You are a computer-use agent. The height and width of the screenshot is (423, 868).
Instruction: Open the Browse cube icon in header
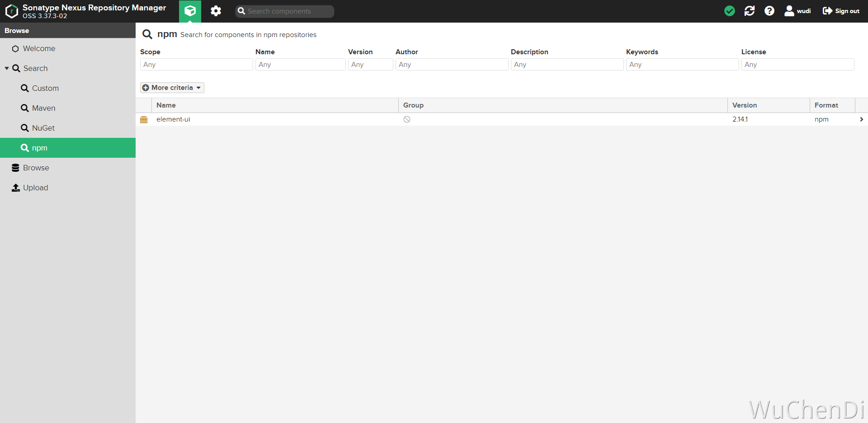190,11
